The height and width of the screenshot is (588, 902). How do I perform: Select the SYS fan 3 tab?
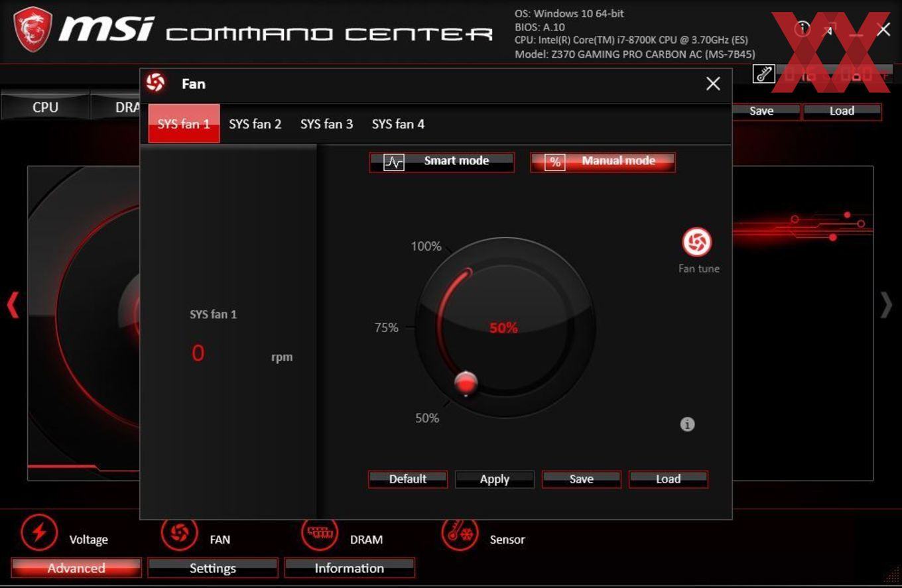pyautogui.click(x=327, y=124)
